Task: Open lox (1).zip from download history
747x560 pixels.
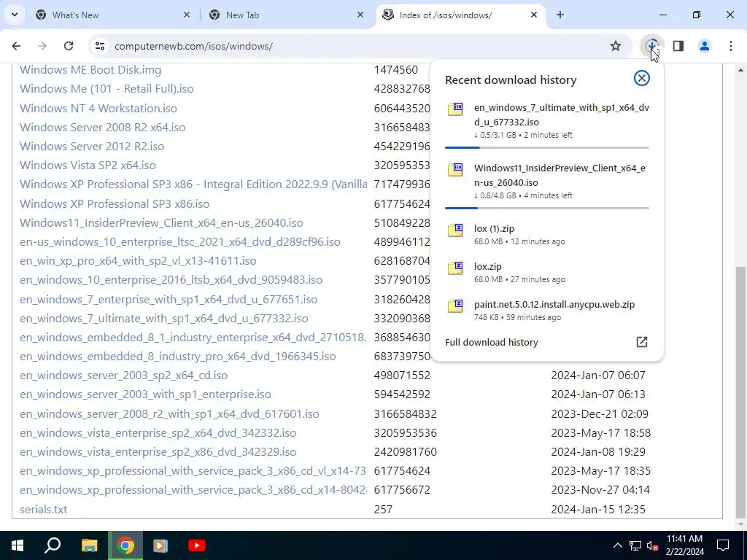Action: point(494,228)
